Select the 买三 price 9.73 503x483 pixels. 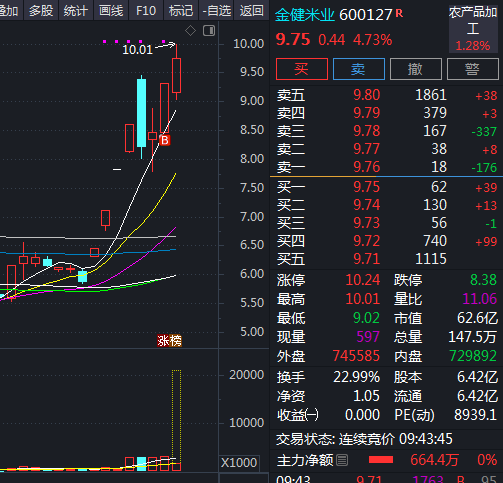point(366,223)
